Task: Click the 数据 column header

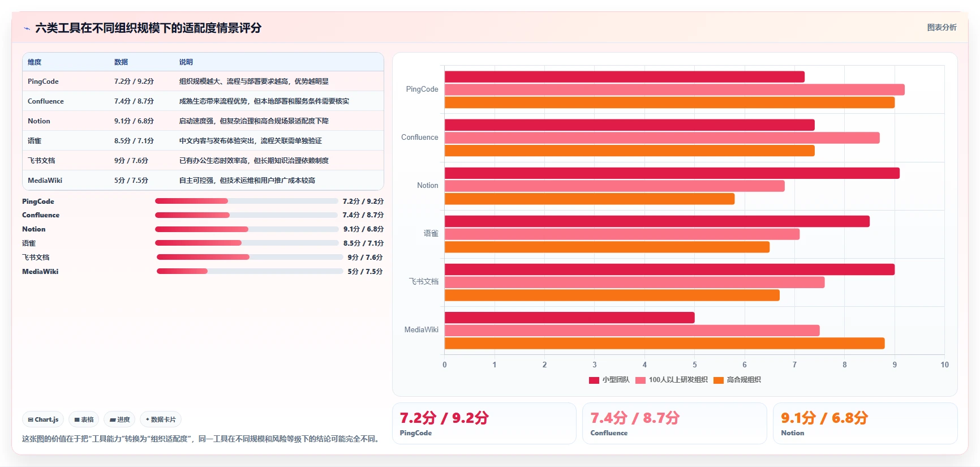Action: coord(121,62)
